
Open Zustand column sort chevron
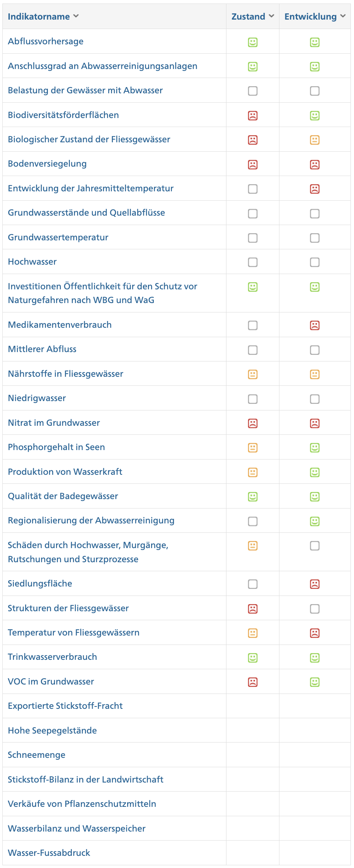272,16
